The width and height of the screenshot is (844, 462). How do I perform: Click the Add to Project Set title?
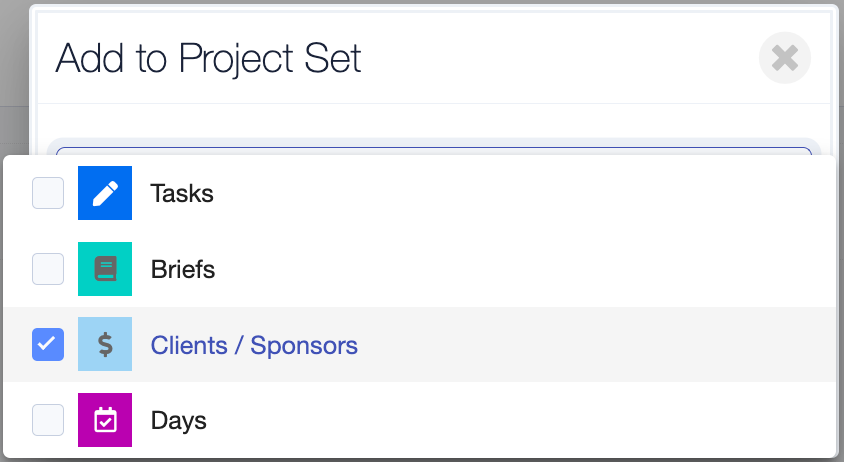(x=208, y=58)
